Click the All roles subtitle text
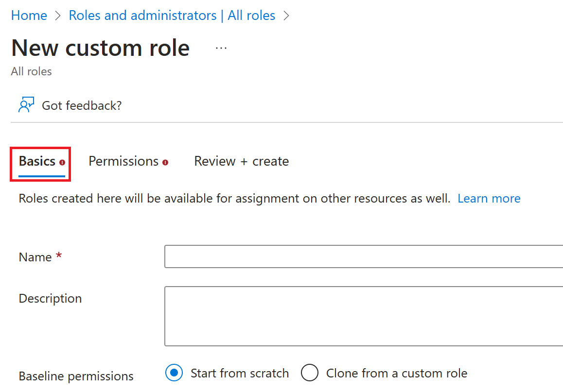 [31, 71]
